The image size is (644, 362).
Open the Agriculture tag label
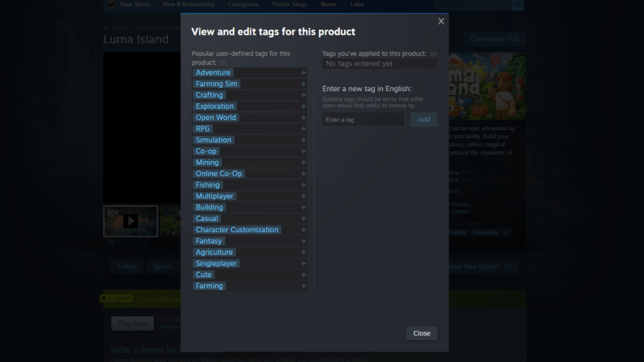click(x=214, y=252)
